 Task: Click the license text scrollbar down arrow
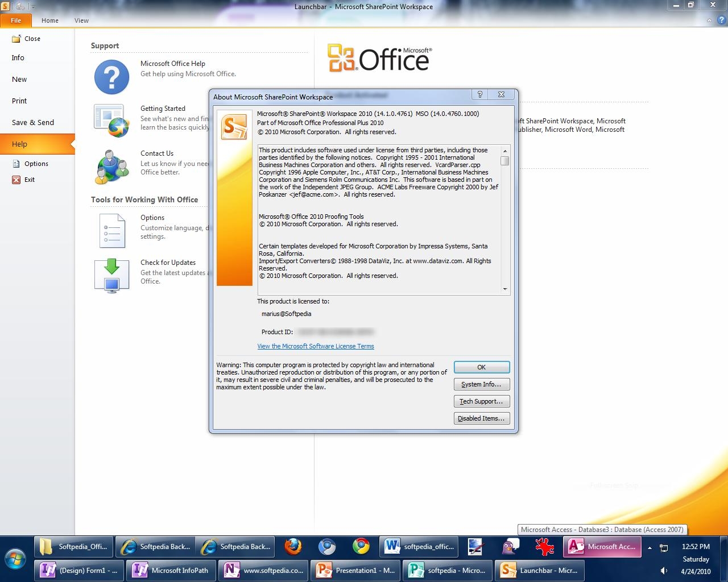click(504, 289)
